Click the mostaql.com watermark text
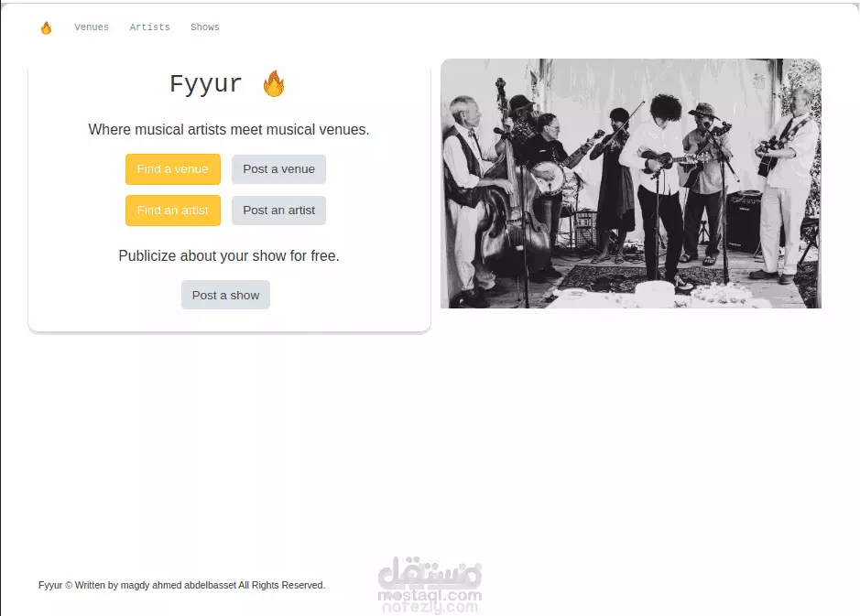This screenshot has height=616, width=860. tap(430, 595)
